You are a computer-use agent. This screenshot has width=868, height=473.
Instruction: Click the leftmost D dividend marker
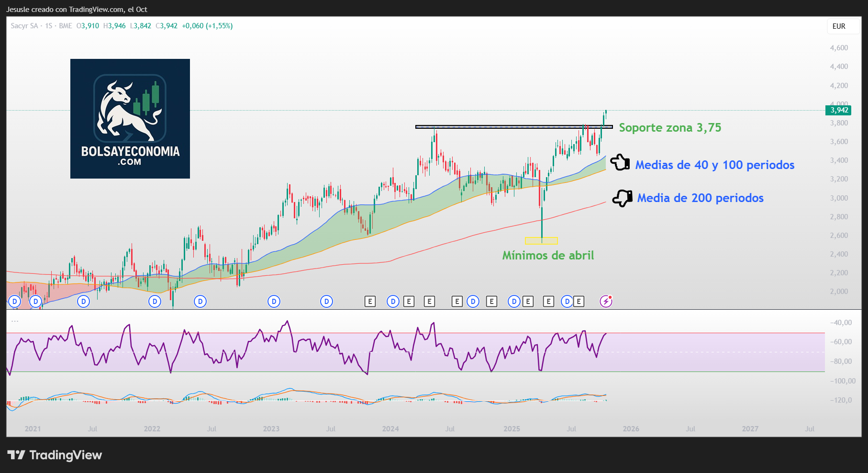coord(14,301)
